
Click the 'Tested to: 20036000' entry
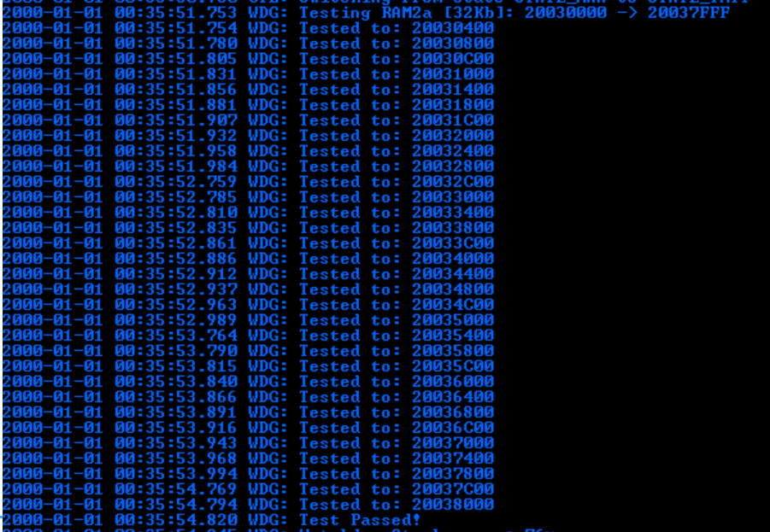coord(397,382)
